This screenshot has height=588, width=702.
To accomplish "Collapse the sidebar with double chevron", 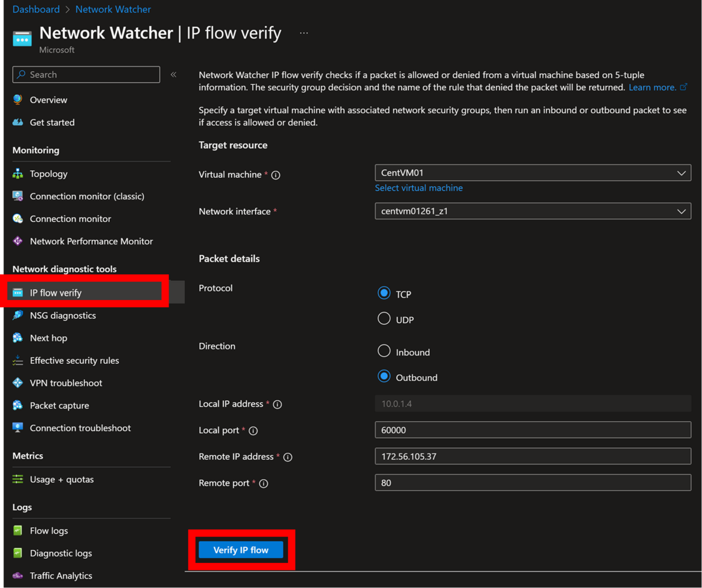I will 173,74.
